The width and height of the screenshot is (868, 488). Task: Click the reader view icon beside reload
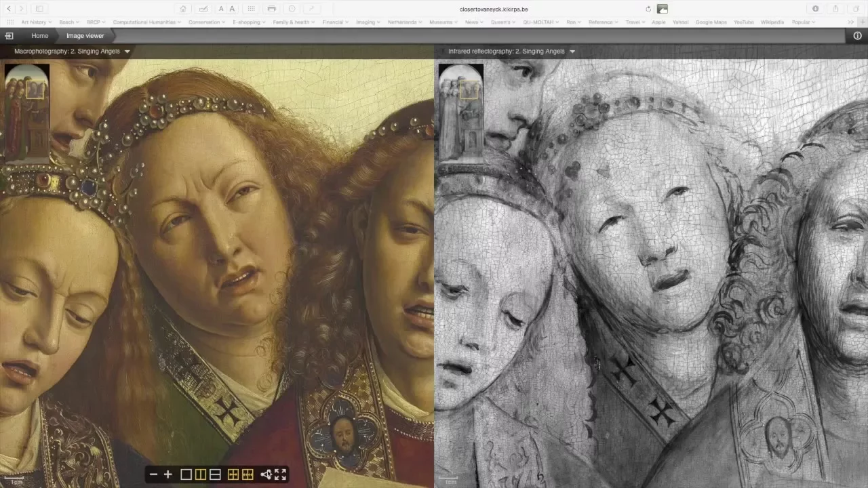click(663, 9)
